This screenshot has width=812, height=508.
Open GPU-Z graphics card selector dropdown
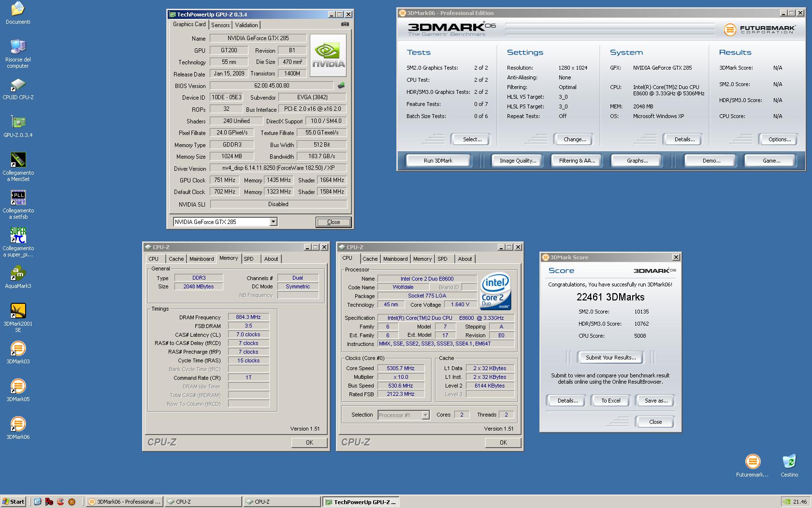coord(273,222)
